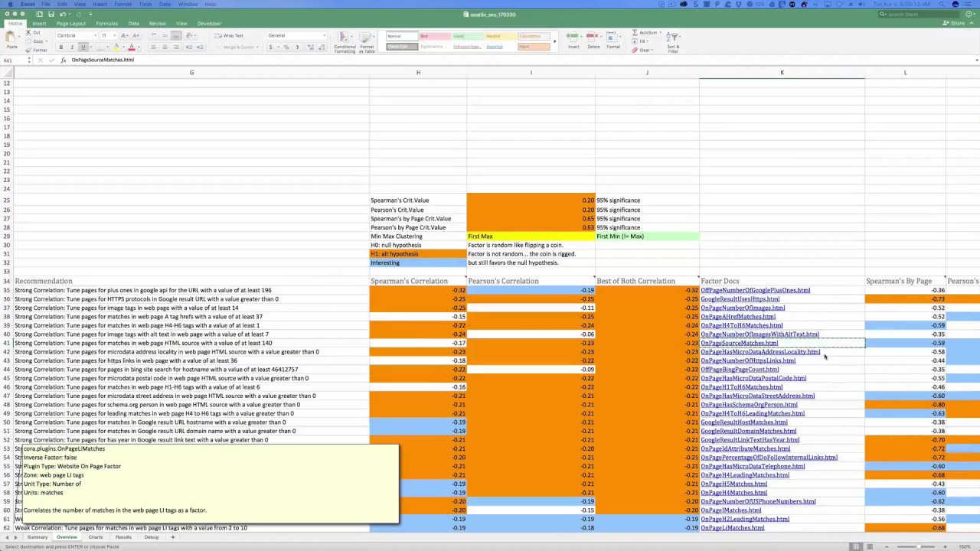Click the Share button
This screenshot has height=551, width=980.
[x=954, y=23]
